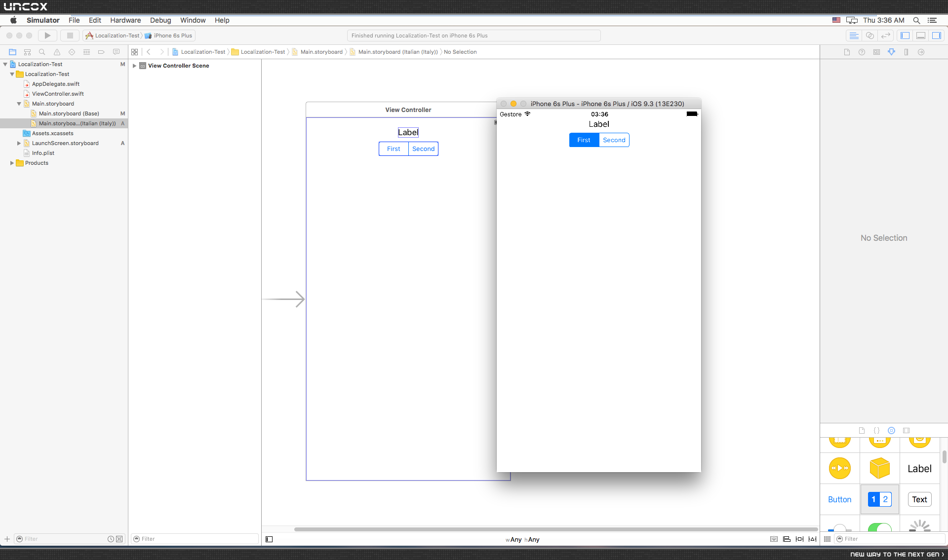This screenshot has width=948, height=560.
Task: Open the Help menu
Action: click(222, 20)
